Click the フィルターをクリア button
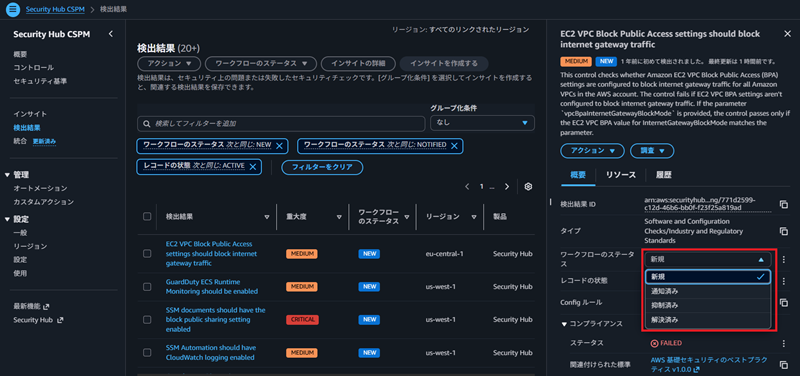This screenshot has width=800, height=376. (x=322, y=167)
